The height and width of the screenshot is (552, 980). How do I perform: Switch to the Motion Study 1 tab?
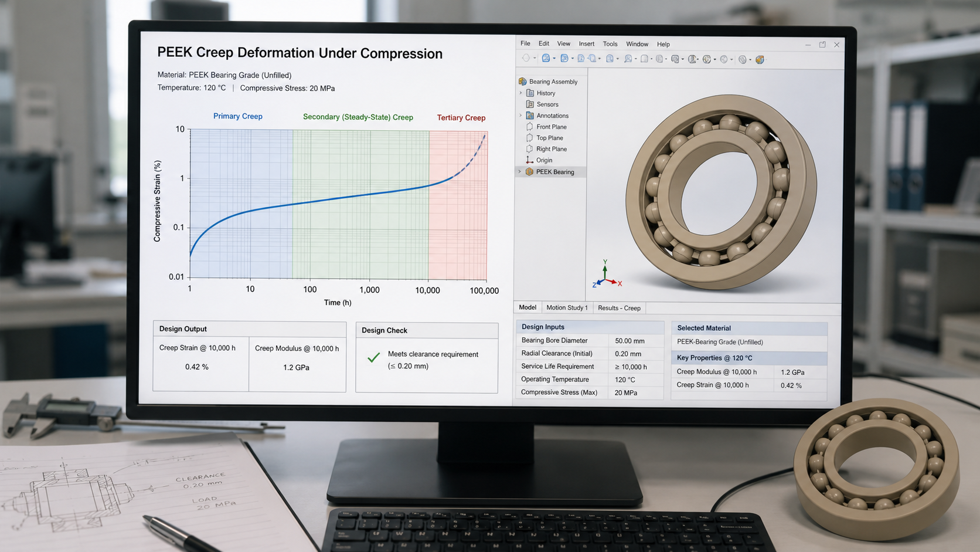point(567,307)
